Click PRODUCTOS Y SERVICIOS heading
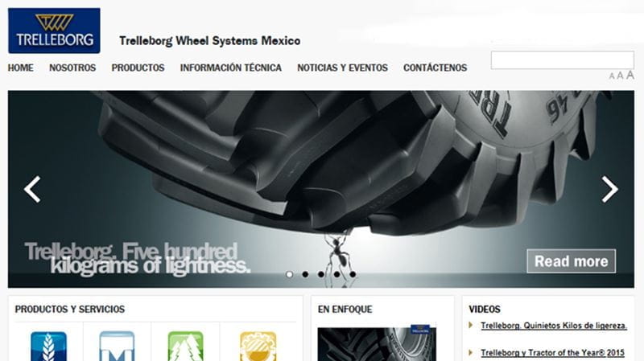644x361 pixels. pyautogui.click(x=70, y=310)
